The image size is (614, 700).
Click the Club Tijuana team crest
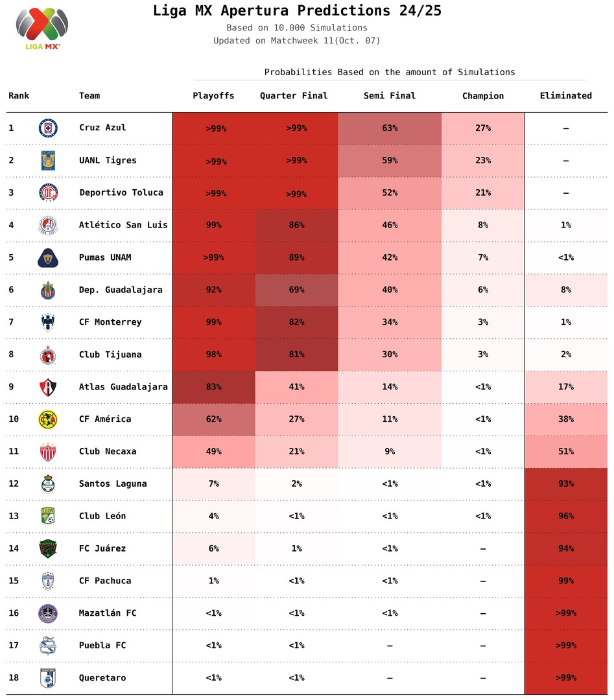tap(48, 355)
